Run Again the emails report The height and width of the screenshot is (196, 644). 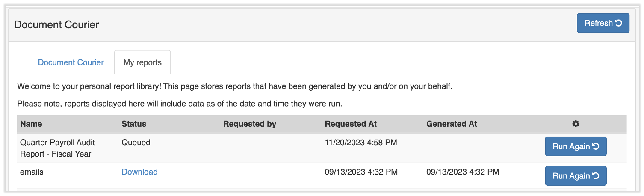tap(576, 176)
